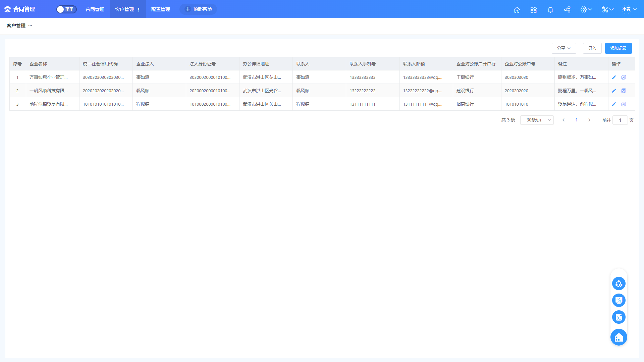Expand the 分享 dropdown
The height and width of the screenshot is (362, 644).
tap(563, 48)
